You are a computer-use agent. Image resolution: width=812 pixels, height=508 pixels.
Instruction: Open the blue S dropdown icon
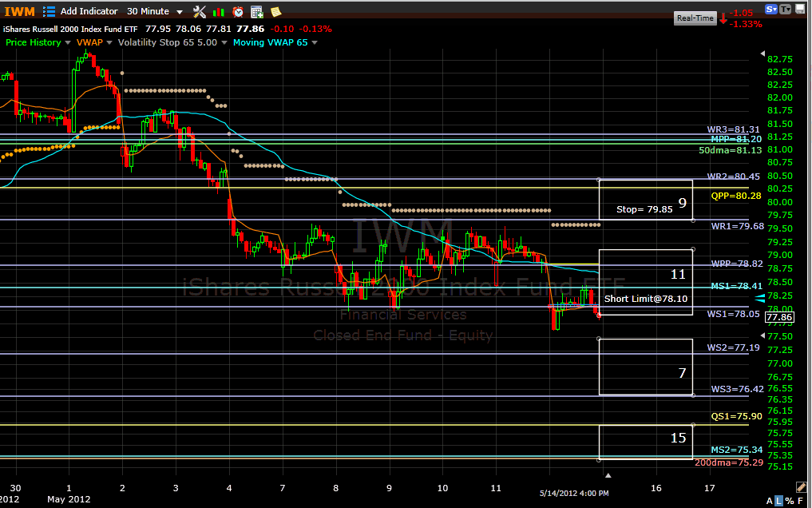click(771, 9)
